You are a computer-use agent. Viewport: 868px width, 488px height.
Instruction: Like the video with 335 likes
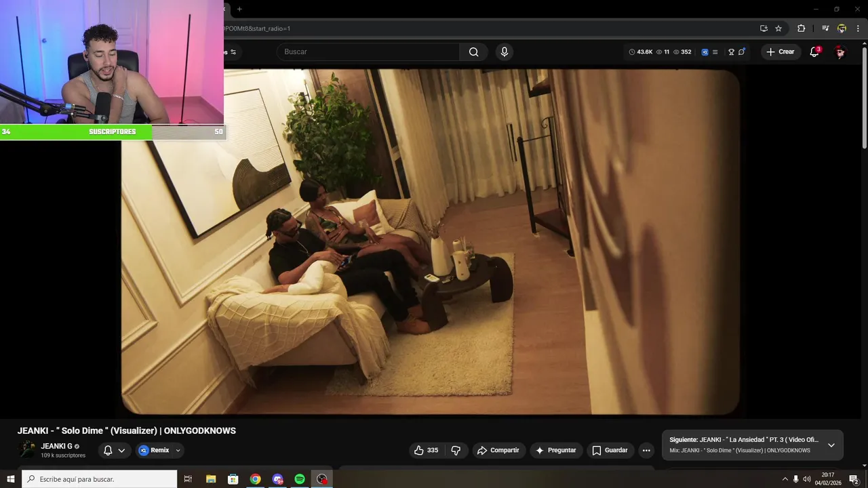(x=426, y=450)
